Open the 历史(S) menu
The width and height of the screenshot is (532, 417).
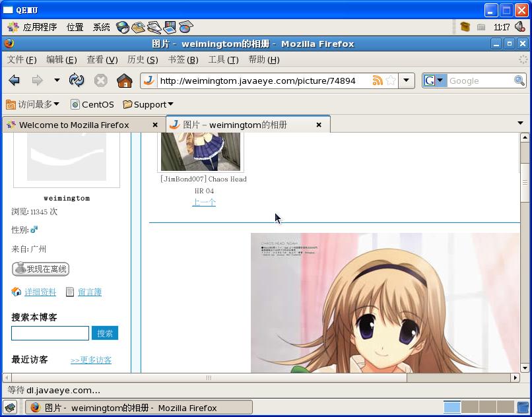coord(143,60)
